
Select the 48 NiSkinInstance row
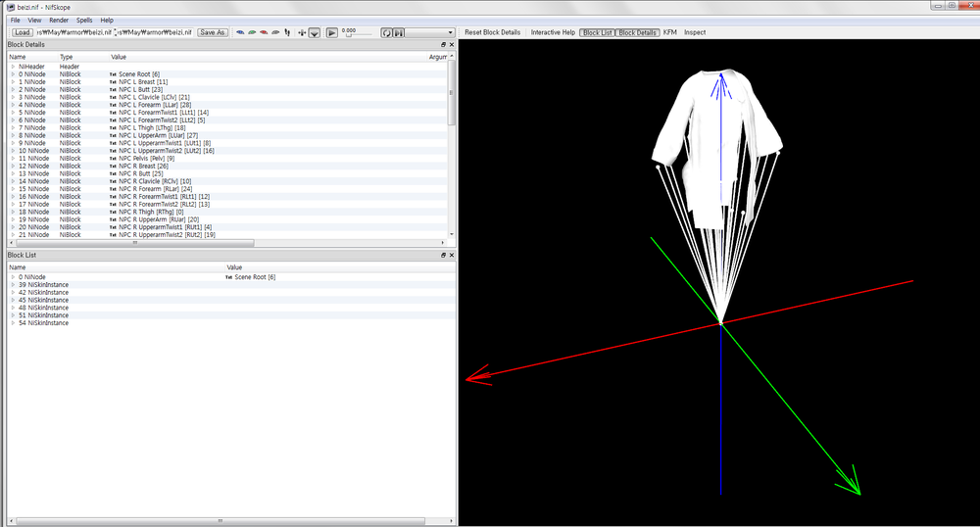pos(230,308)
